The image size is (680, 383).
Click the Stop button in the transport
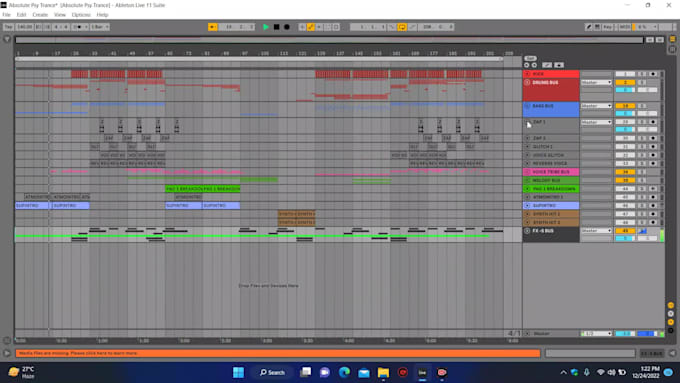click(276, 27)
